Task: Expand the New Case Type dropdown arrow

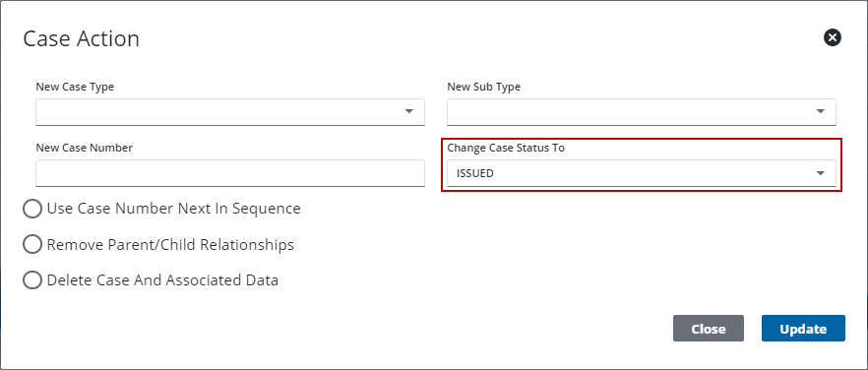Action: coord(409,111)
